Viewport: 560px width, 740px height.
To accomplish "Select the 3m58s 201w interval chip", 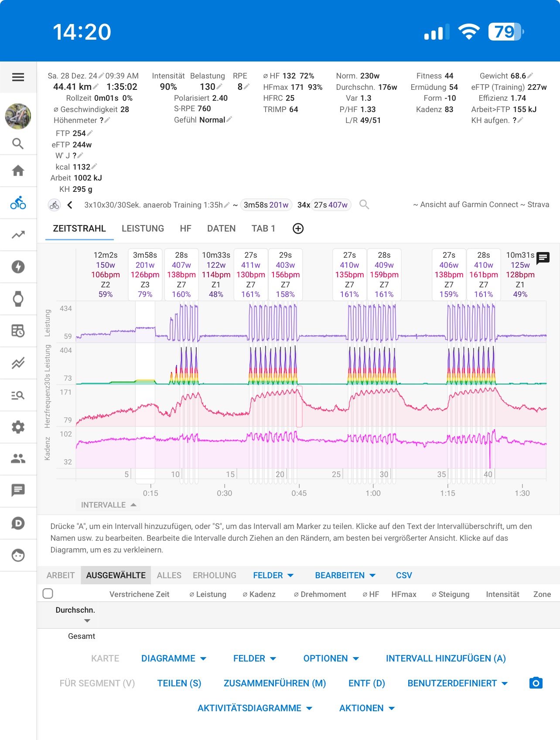I will coord(266,205).
